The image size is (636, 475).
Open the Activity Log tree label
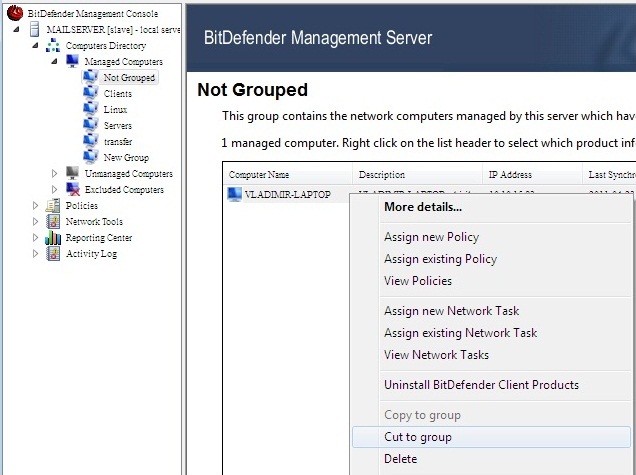click(91, 254)
